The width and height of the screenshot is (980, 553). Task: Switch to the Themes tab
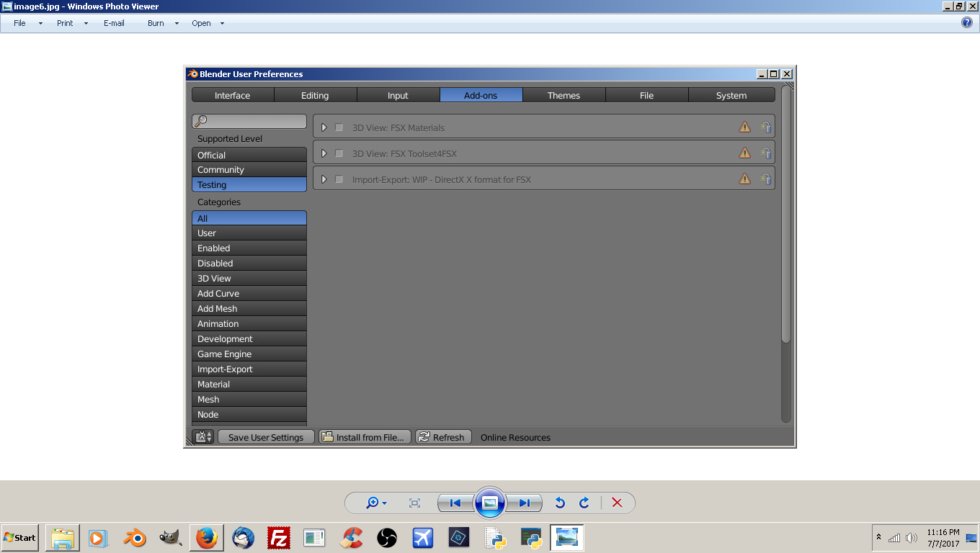click(x=563, y=95)
